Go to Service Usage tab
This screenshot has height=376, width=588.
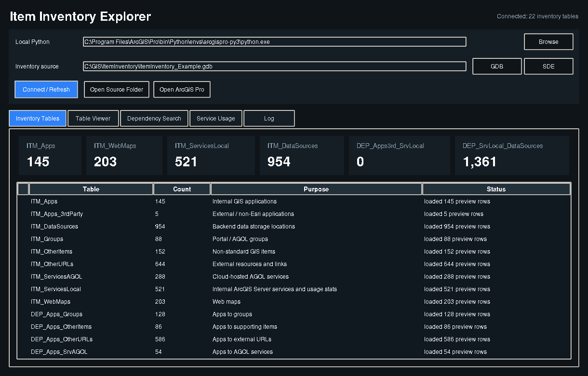pos(216,118)
